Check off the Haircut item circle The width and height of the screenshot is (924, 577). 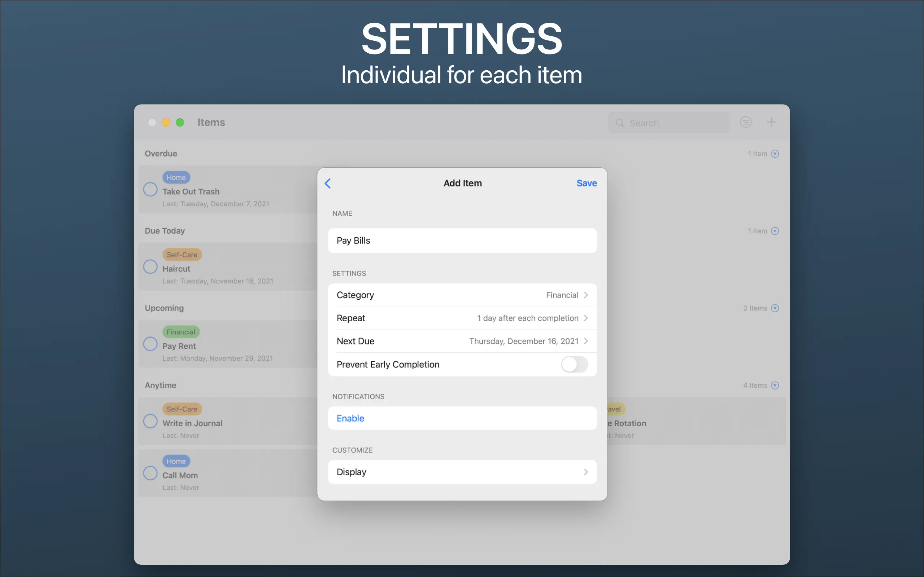coord(150,267)
